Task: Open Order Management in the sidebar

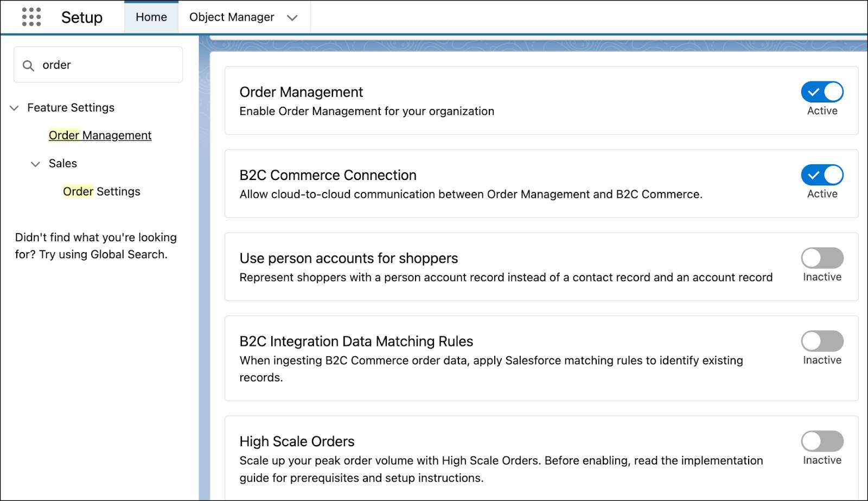Action: (x=100, y=136)
